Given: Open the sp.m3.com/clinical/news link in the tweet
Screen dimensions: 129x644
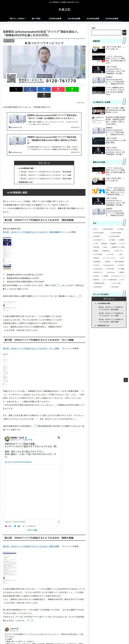Looking at the screenshot, I should point(19,462).
